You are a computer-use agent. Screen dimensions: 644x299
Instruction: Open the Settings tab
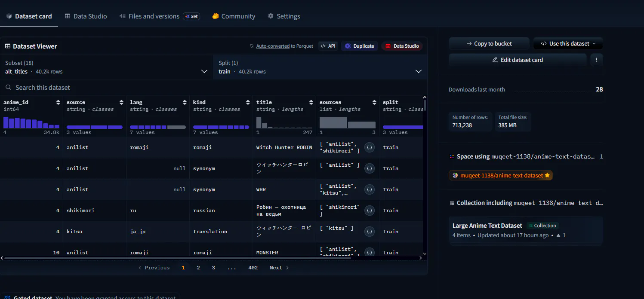point(284,16)
